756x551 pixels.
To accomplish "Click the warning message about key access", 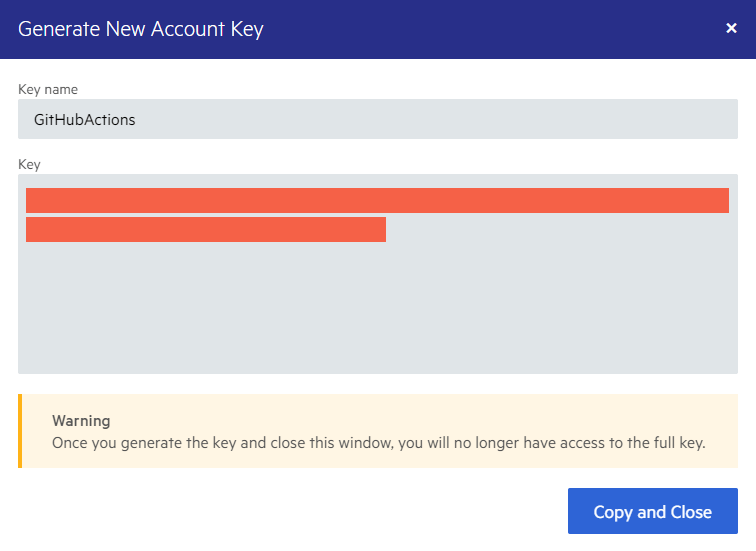I will coord(378,443).
